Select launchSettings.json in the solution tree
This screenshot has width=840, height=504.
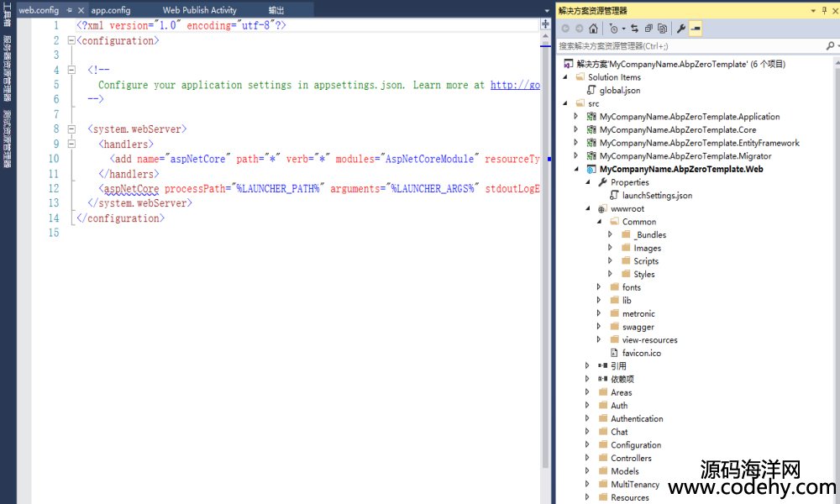coord(657,196)
